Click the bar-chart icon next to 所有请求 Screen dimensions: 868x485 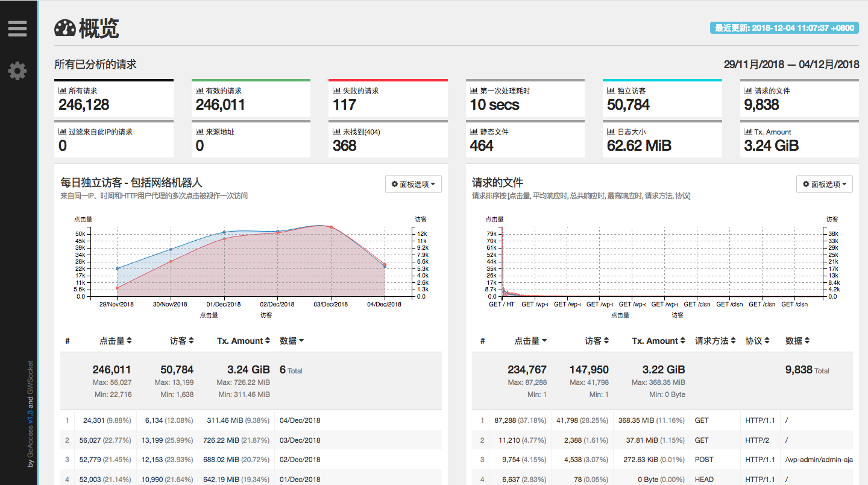point(62,90)
